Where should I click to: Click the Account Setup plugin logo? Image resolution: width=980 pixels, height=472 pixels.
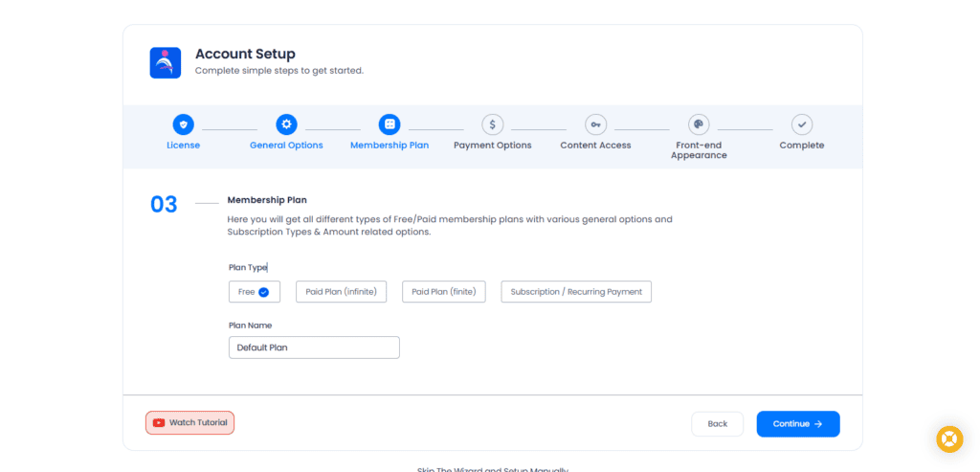coord(165,62)
